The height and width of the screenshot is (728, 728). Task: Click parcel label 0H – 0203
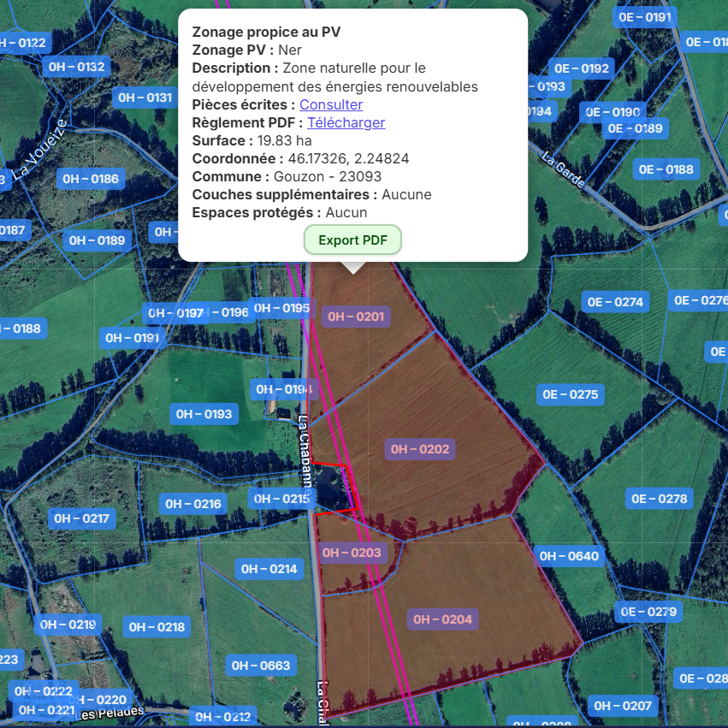point(352,553)
